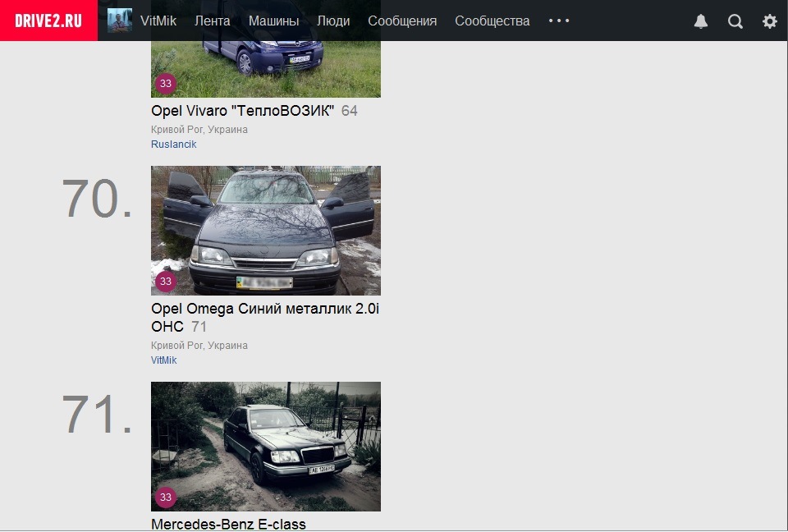Open the VitMik profile menu item
The image size is (788, 532).
158,21
